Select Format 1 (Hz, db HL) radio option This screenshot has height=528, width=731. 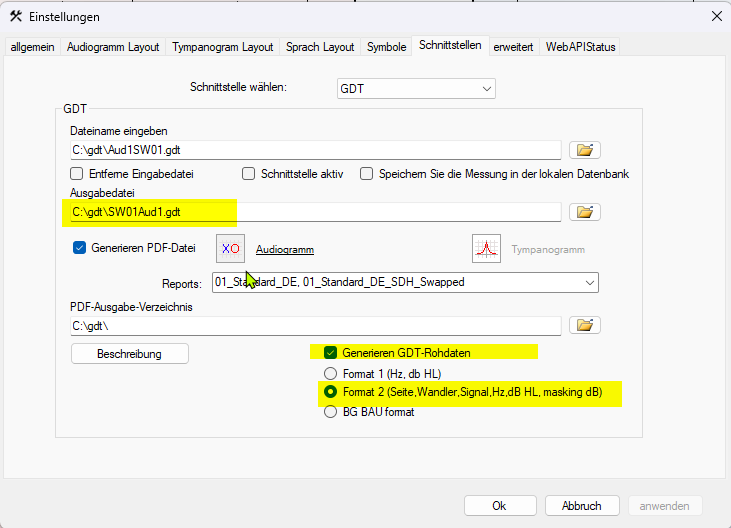pos(329,373)
